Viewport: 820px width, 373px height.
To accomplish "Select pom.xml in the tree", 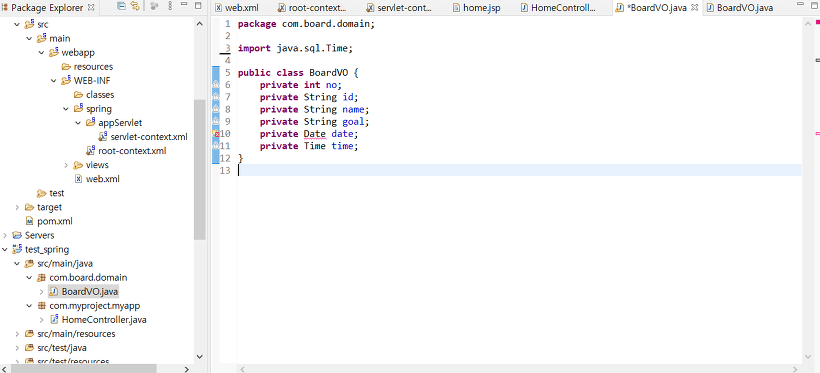I will click(49, 221).
